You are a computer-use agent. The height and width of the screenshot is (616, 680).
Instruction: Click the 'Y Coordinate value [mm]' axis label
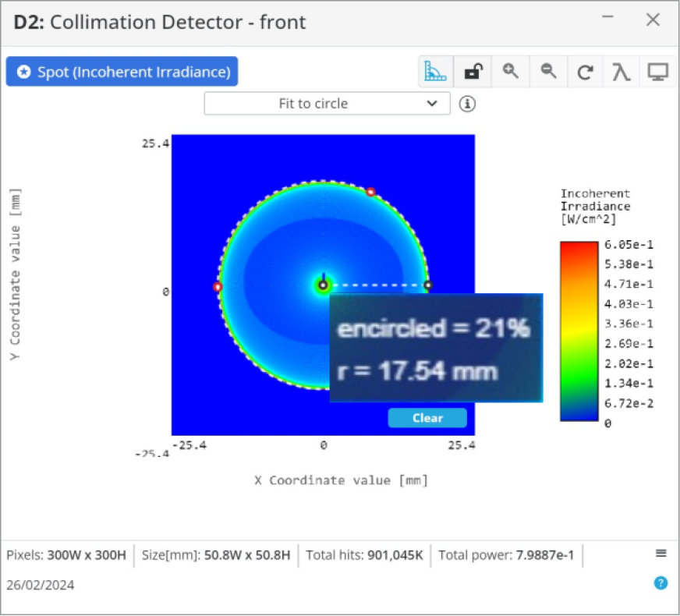click(x=15, y=274)
